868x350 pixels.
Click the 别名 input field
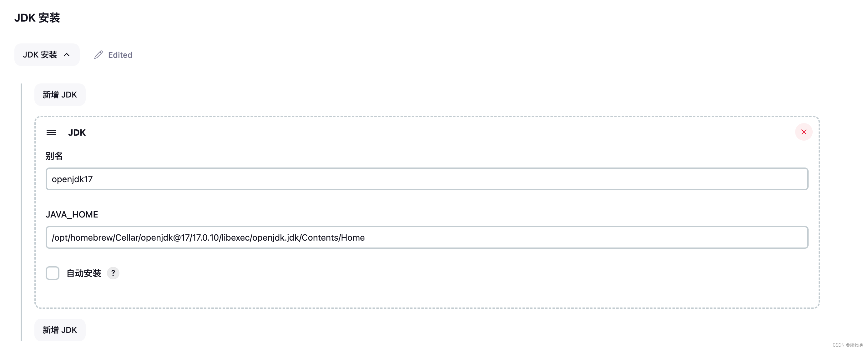pos(426,179)
